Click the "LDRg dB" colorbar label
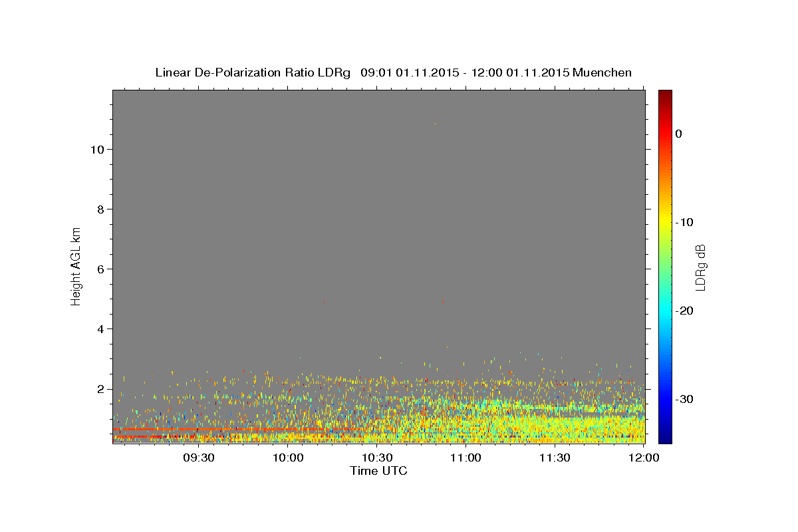Image resolution: width=798 pixels, height=532 pixels. pyautogui.click(x=700, y=267)
